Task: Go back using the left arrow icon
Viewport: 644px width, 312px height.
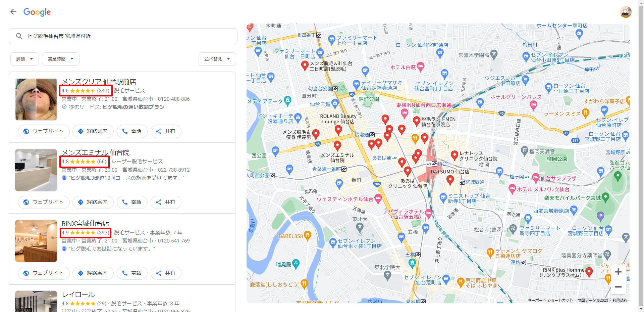Action: click(x=13, y=12)
